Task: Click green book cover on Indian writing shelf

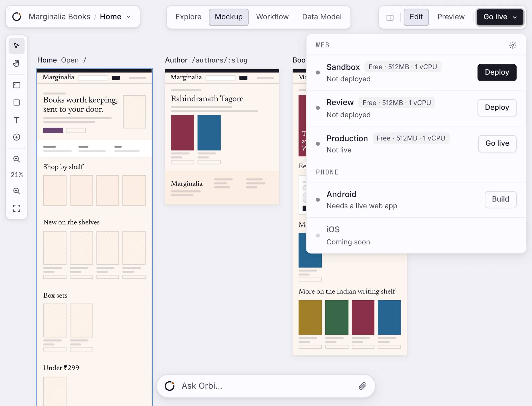Action: tap(337, 317)
